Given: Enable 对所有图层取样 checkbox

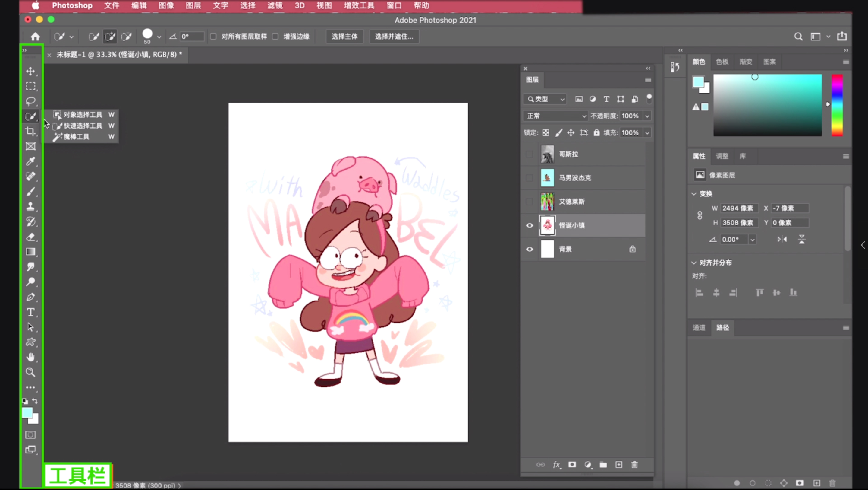Looking at the screenshot, I should [213, 37].
